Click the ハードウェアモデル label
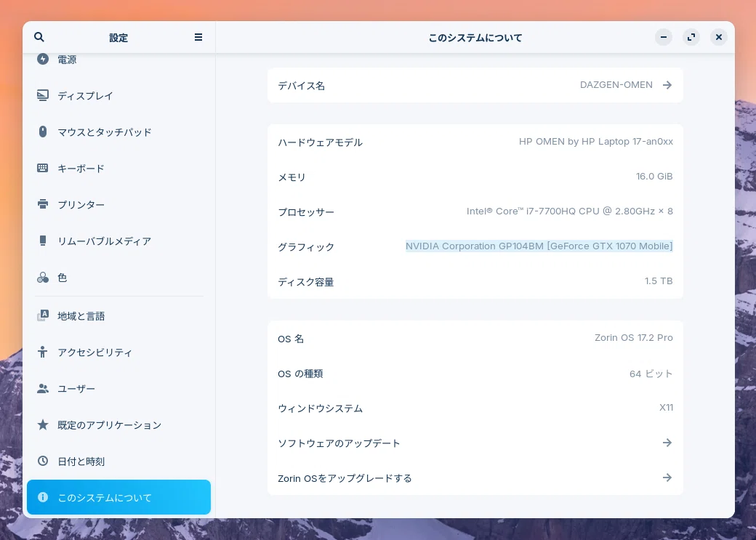The image size is (756, 540). [320, 142]
